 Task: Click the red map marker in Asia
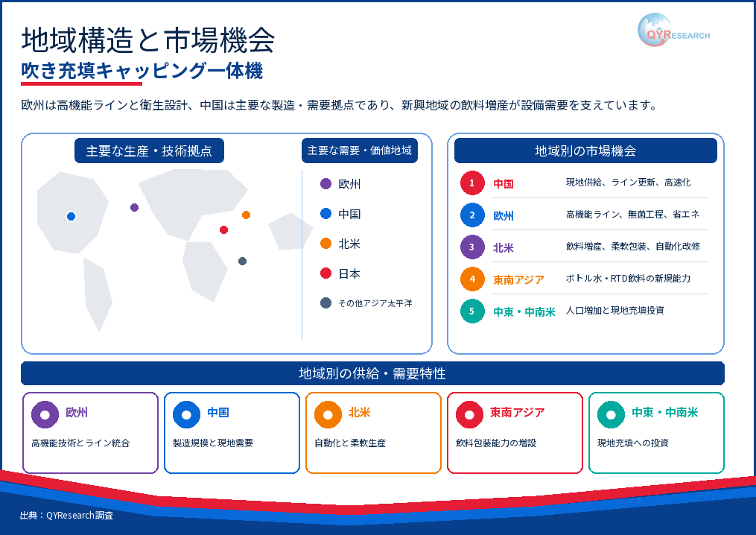click(x=223, y=229)
